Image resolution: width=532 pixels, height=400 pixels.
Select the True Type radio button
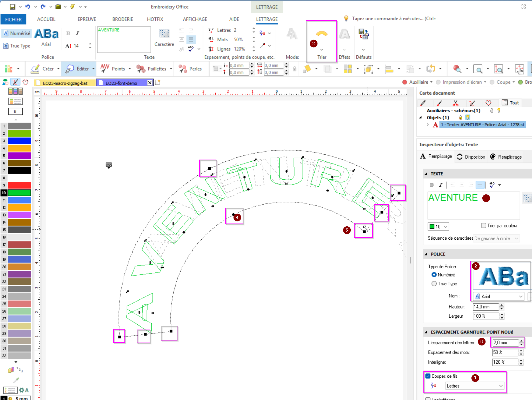[x=434, y=284]
